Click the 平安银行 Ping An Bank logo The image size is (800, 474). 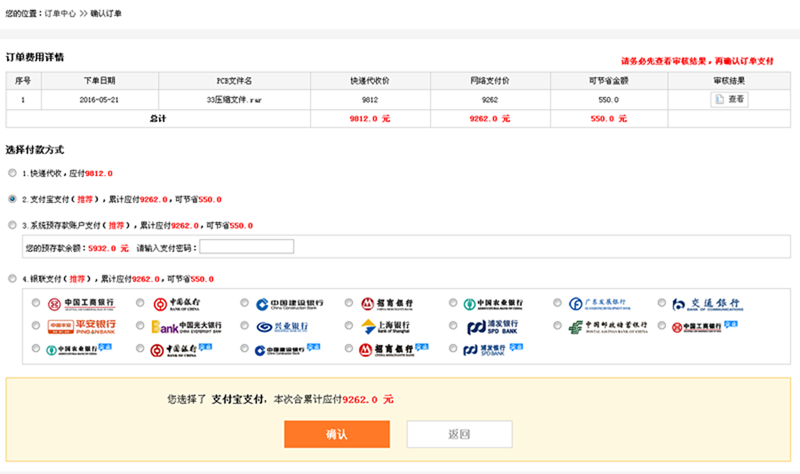click(82, 327)
